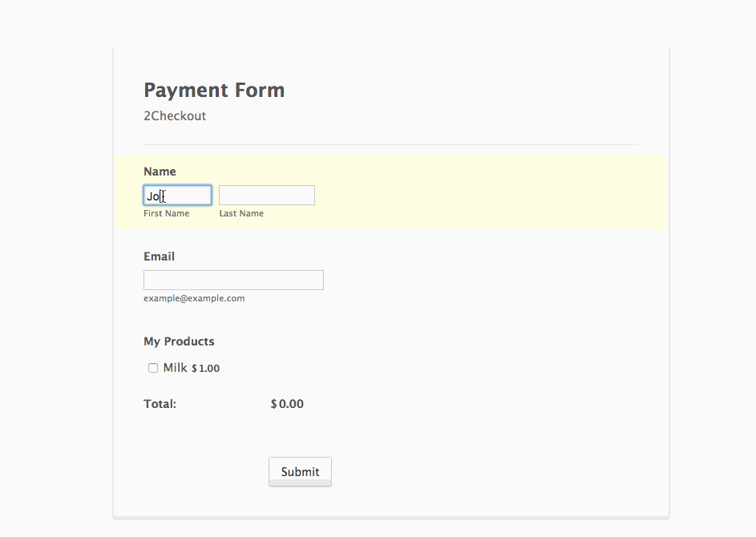Click the divider line below 2Checkout
The image size is (756, 537).
(390, 145)
